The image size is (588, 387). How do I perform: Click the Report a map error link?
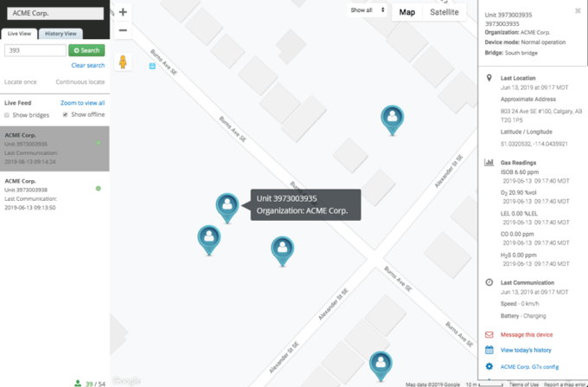point(566,384)
